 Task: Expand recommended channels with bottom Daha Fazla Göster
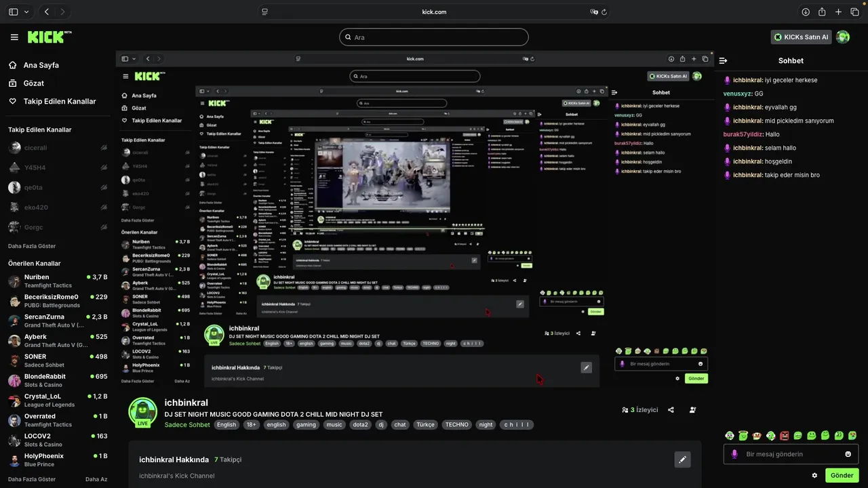(x=32, y=479)
